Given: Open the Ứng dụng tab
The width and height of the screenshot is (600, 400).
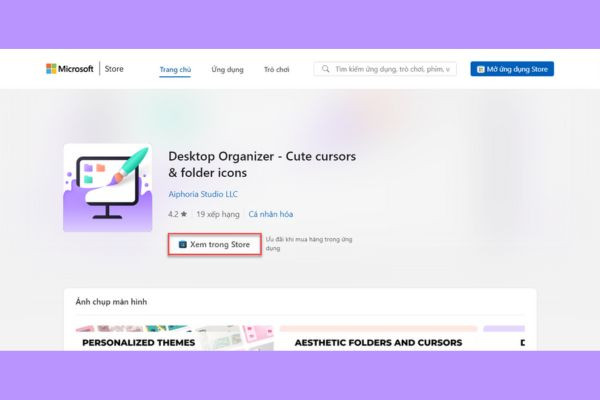Looking at the screenshot, I should coord(227,70).
